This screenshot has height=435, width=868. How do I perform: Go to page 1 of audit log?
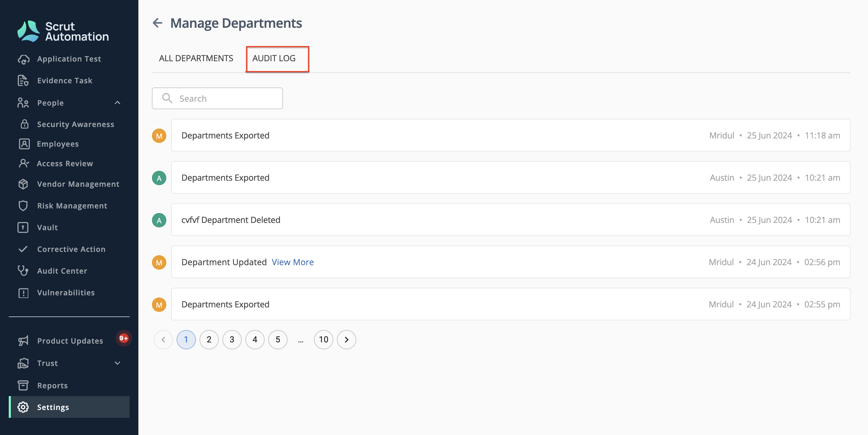pos(186,340)
